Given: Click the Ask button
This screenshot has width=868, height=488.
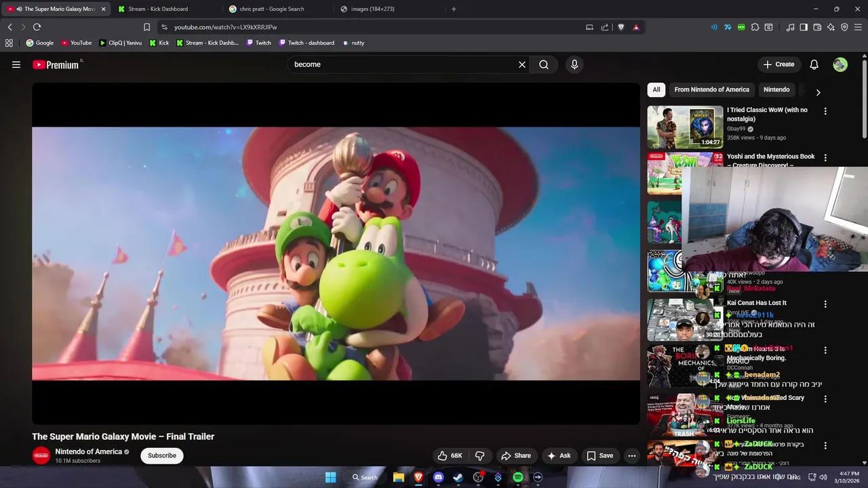Looking at the screenshot, I should tap(559, 455).
